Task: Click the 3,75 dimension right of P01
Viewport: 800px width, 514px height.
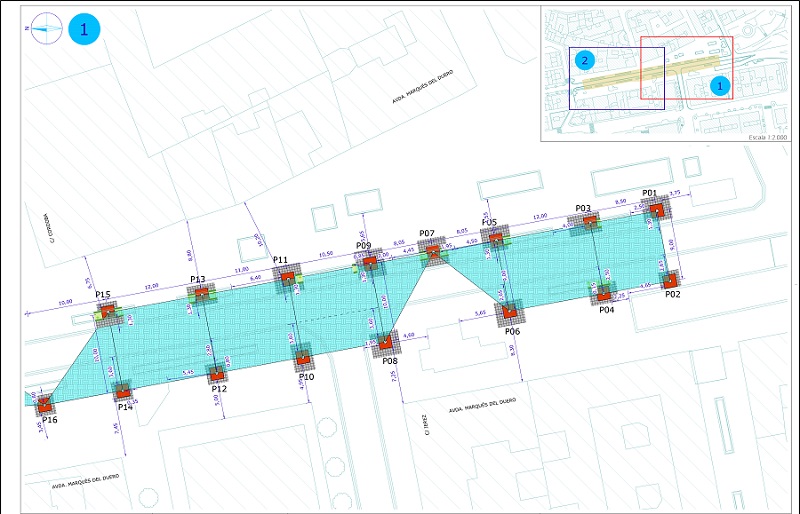Action: click(674, 193)
